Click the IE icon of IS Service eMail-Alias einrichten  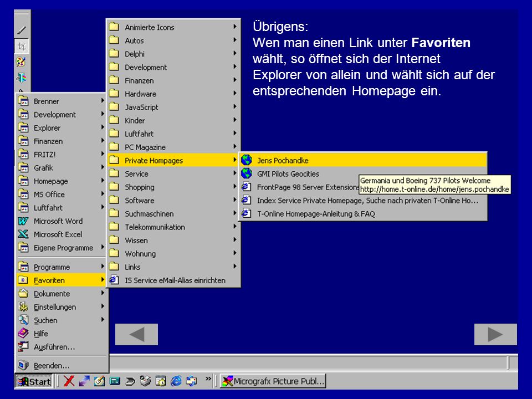[114, 280]
